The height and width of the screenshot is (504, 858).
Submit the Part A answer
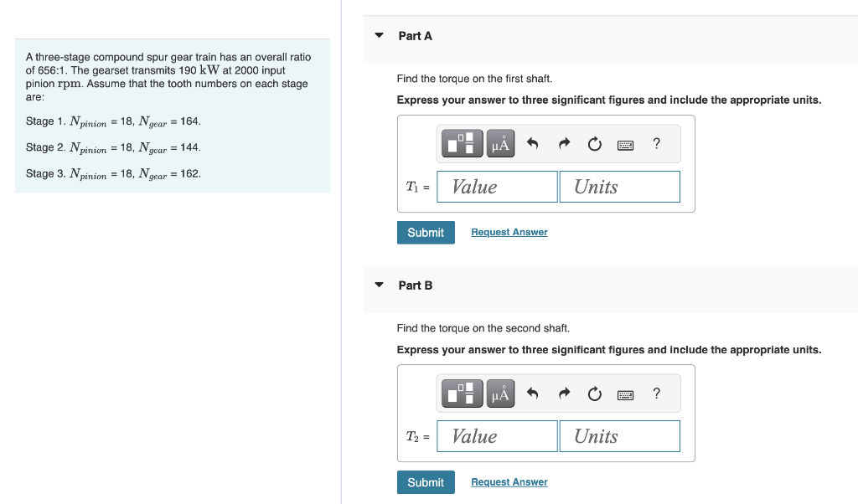point(426,232)
